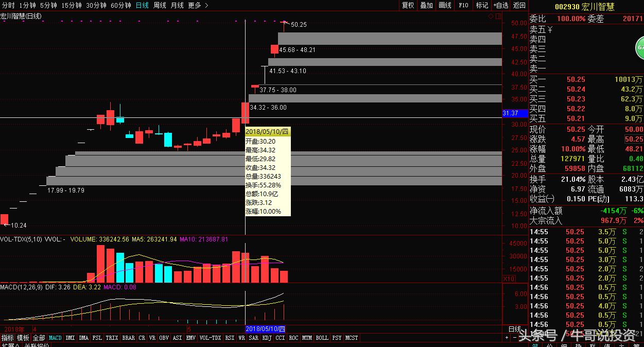Viewport: 644px width, 347px height.
Task: Open the 指标 indicator tab
Action: tap(8, 338)
